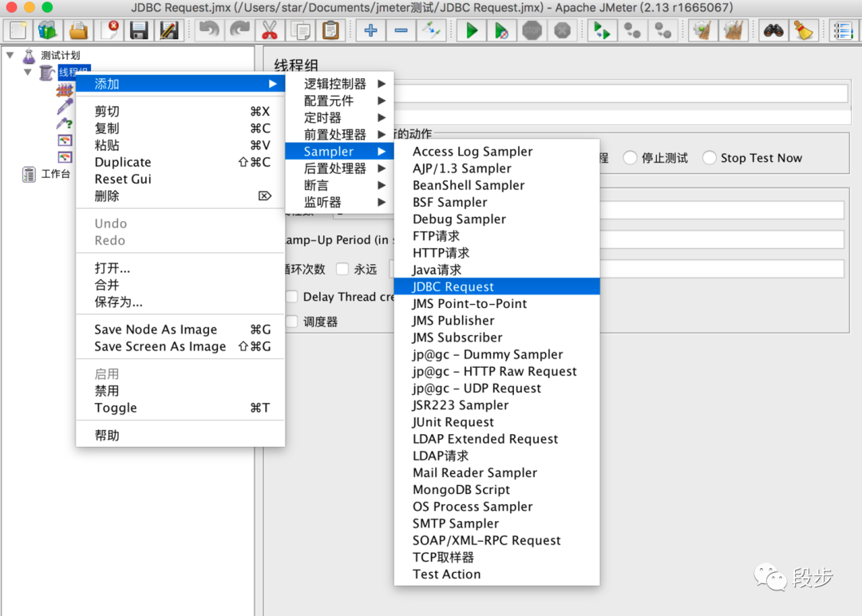The image size is (862, 616).
Task: Click the Function Helper list icon
Action: (x=843, y=30)
